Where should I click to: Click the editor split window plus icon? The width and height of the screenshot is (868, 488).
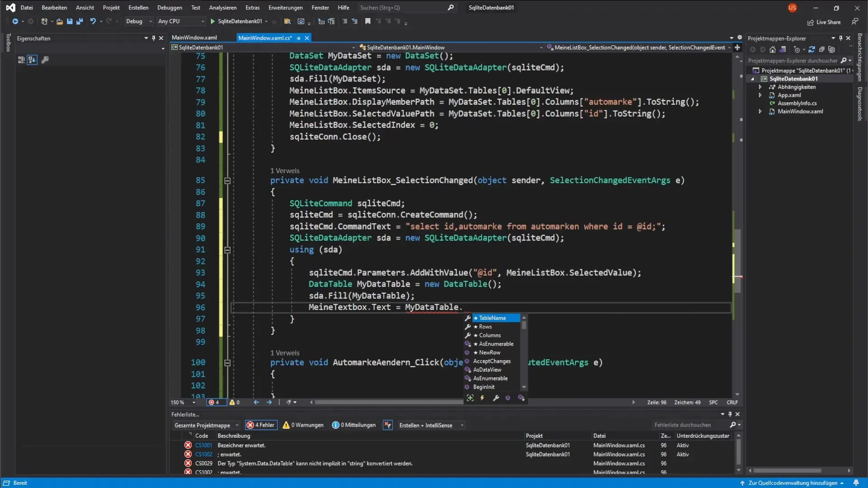coord(737,47)
